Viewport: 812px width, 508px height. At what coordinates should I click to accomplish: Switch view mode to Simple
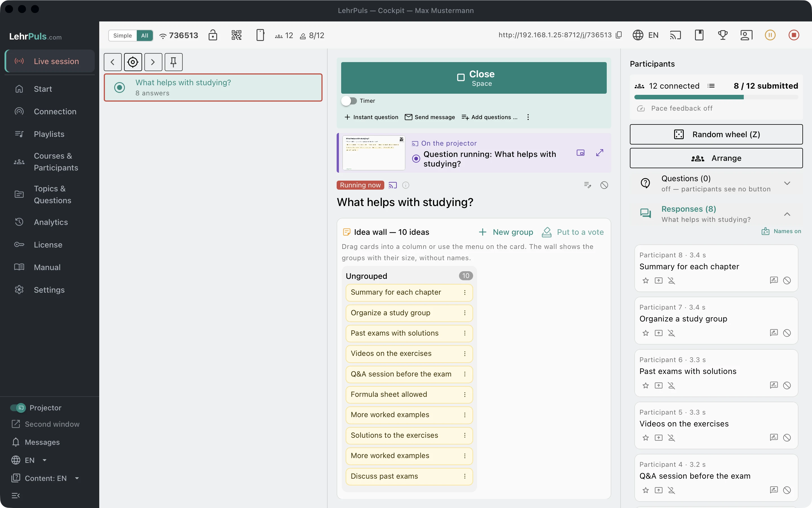[122, 35]
